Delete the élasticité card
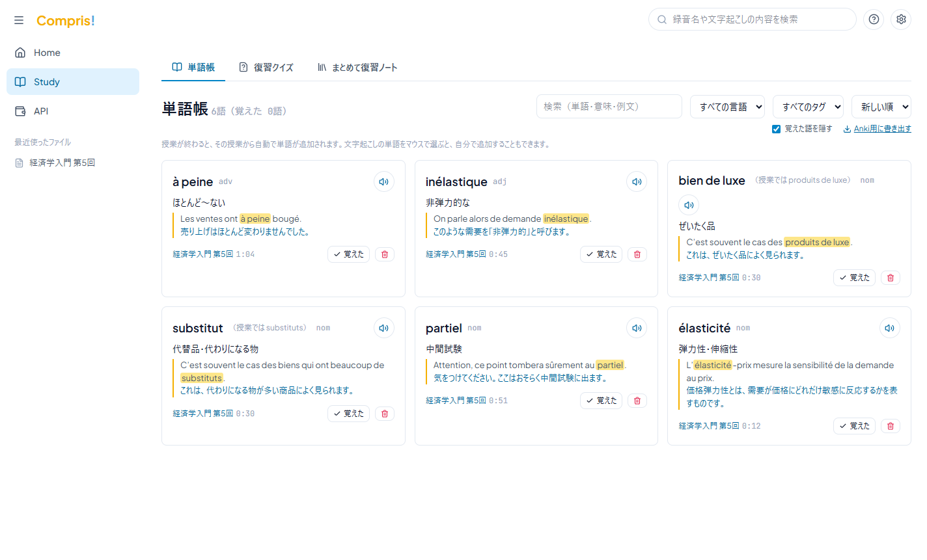Image resolution: width=927 pixels, height=560 pixels. (891, 426)
